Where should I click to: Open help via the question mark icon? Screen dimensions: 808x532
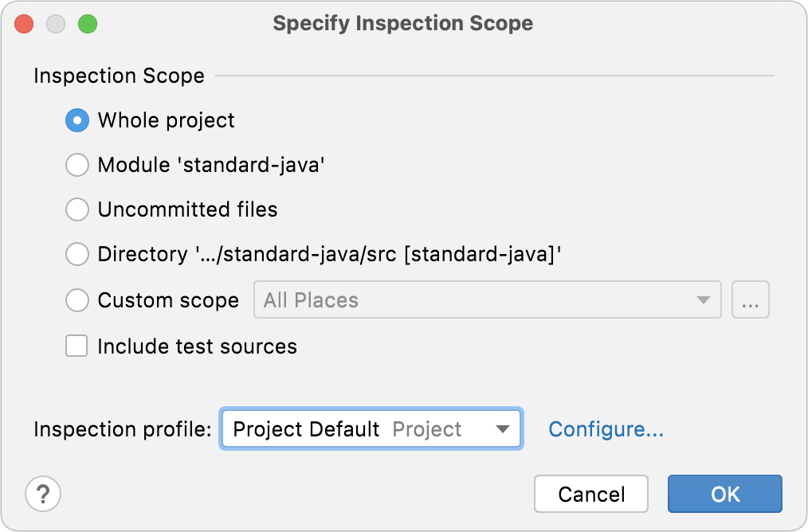[x=43, y=494]
